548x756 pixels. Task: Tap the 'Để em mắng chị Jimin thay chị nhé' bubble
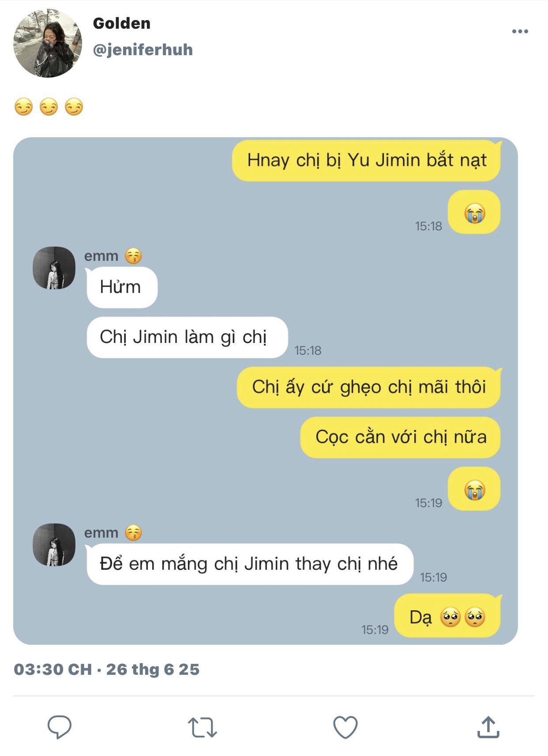point(250,564)
